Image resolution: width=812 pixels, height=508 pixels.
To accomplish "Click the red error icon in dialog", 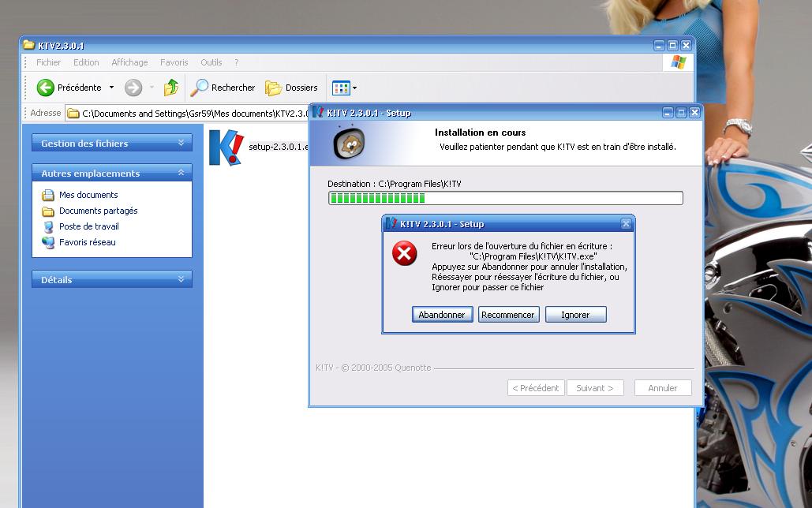I will pos(405,253).
